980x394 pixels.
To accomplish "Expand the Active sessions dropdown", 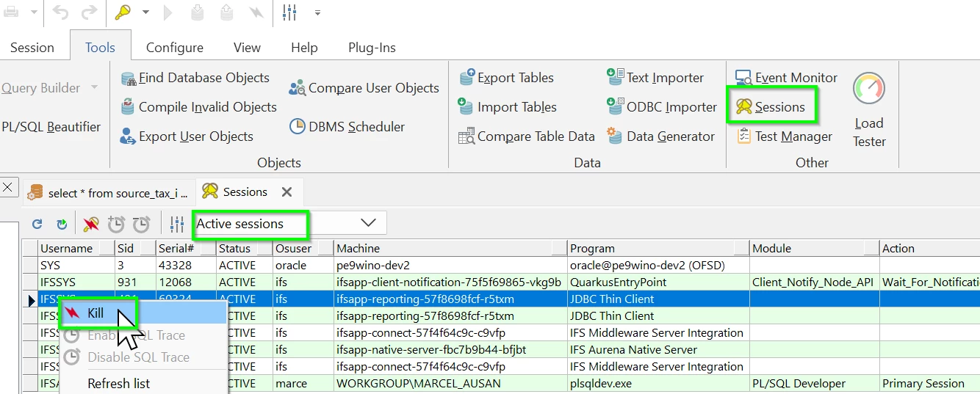I will point(368,223).
